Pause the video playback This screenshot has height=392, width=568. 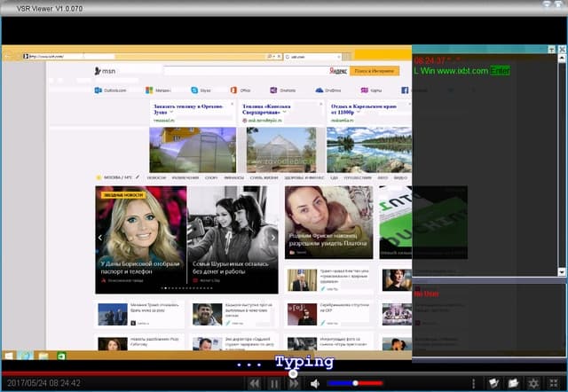coord(273,383)
